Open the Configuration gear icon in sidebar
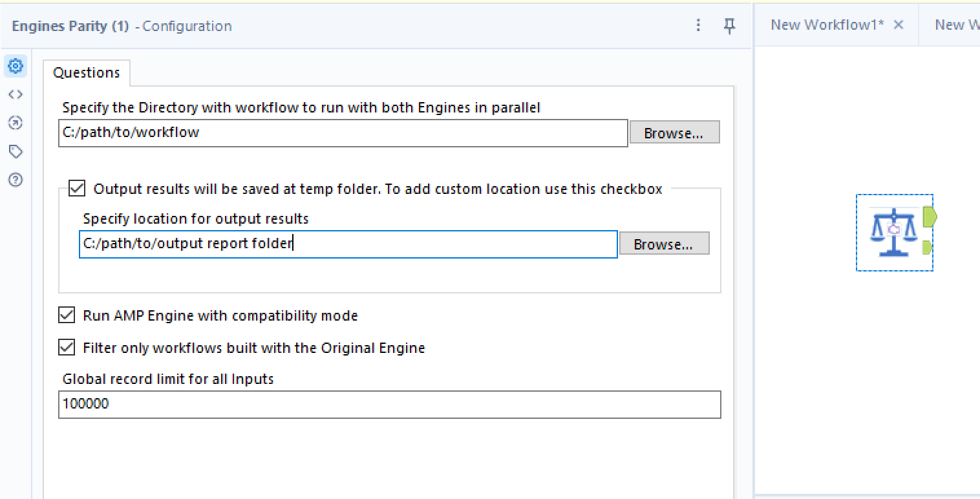980x499 pixels. tap(16, 66)
